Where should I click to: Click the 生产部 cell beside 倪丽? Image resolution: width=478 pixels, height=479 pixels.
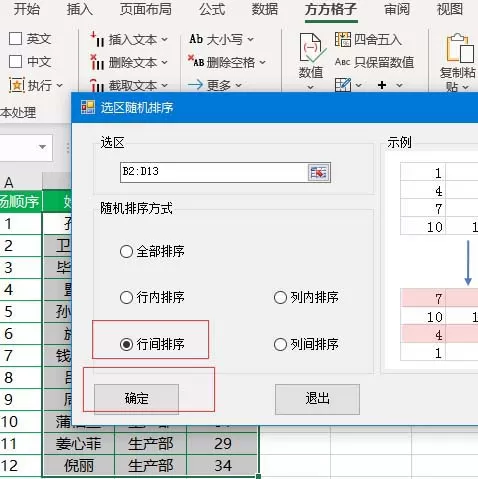click(x=150, y=465)
